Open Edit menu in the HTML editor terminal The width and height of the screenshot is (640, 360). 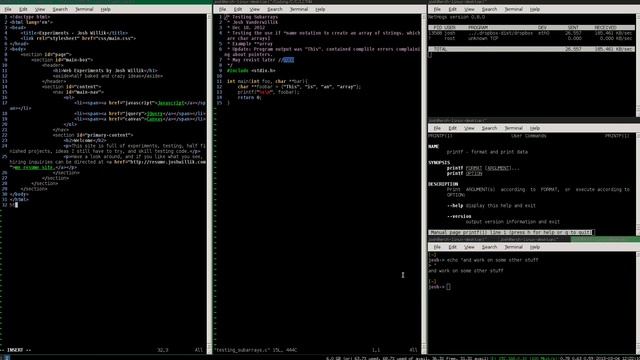click(x=23, y=9)
